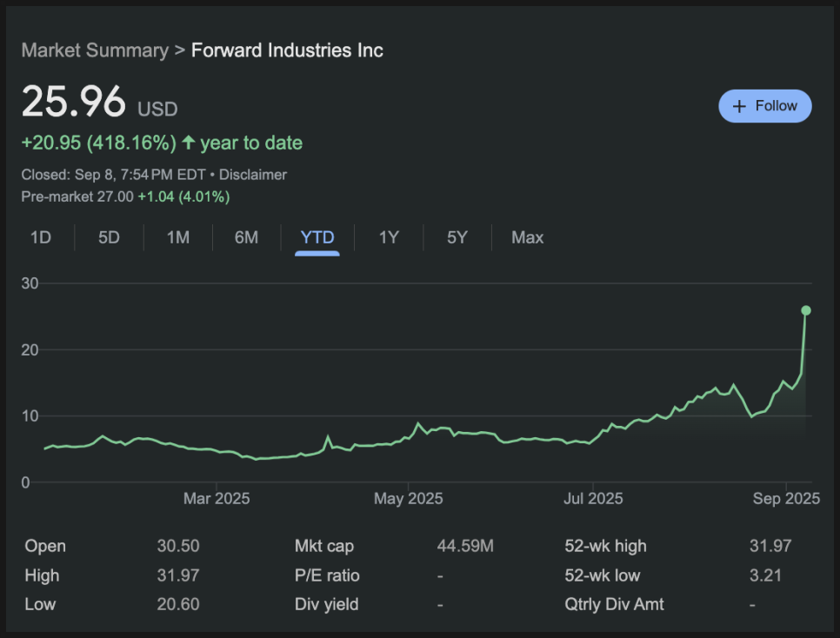The image size is (840, 638).
Task: Show the Max chart range
Action: click(x=527, y=237)
